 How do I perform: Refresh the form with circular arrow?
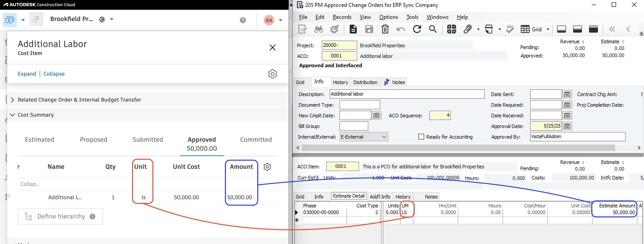click(417, 29)
